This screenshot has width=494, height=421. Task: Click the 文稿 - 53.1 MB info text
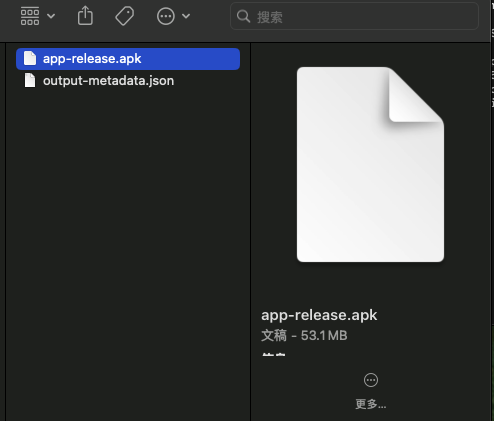304,335
